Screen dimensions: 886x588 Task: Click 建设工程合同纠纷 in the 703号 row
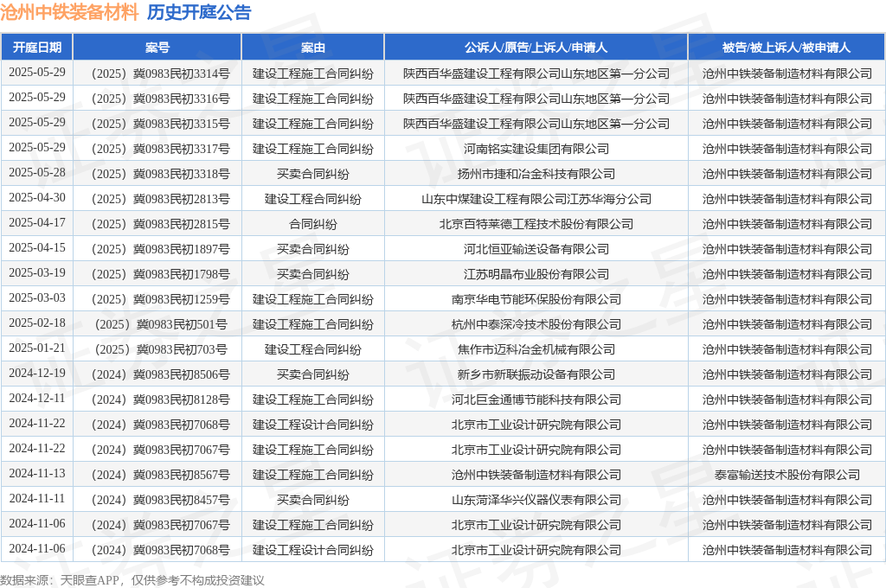coord(313,349)
